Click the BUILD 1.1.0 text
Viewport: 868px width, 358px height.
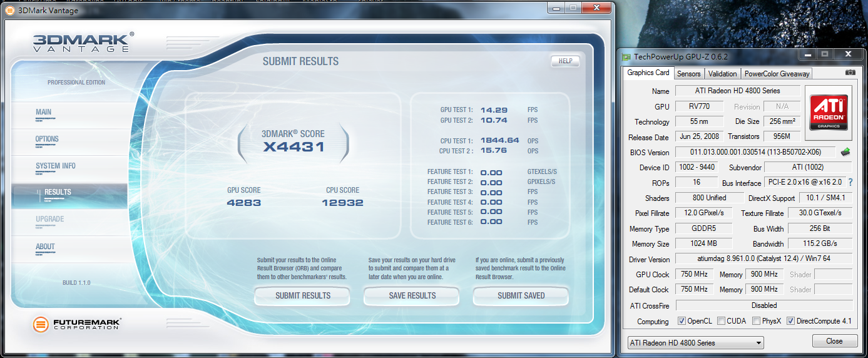pos(76,283)
